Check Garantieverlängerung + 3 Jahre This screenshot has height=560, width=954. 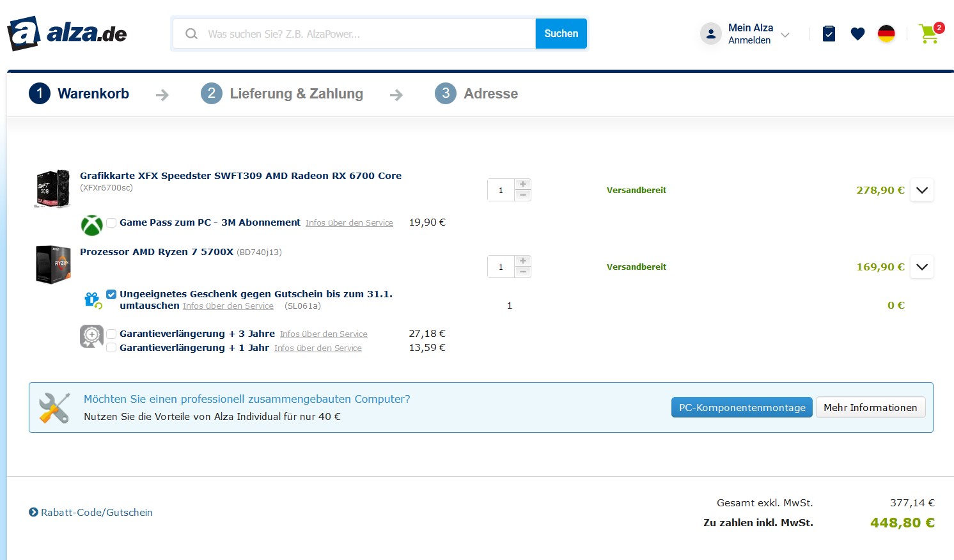(111, 334)
